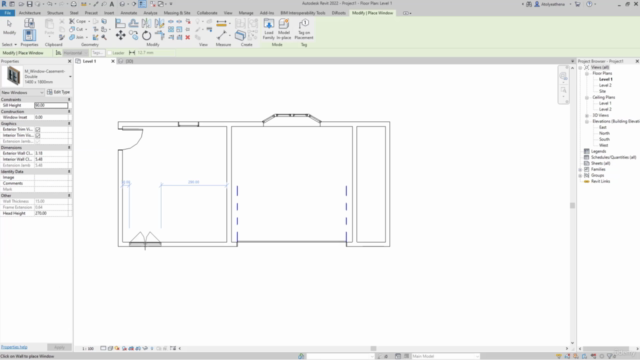Open the New Windows filter dropdown
Viewport: 640px width, 360px height.
coord(22,93)
